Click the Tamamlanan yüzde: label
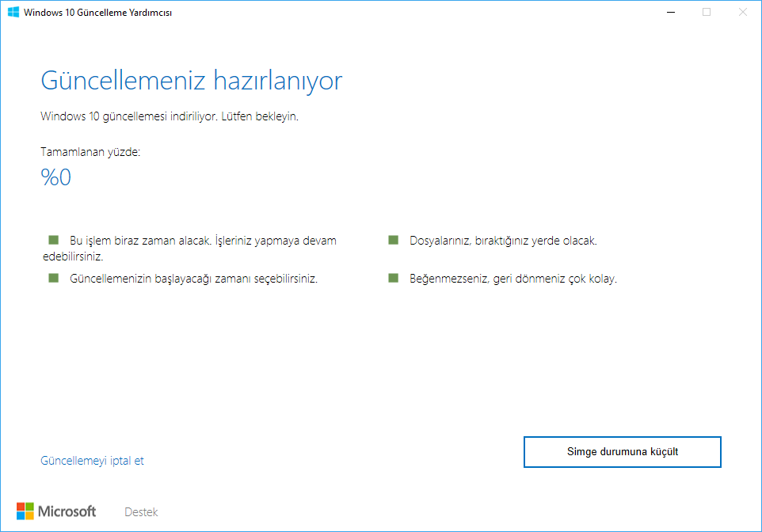The width and height of the screenshot is (762, 532). (90, 152)
